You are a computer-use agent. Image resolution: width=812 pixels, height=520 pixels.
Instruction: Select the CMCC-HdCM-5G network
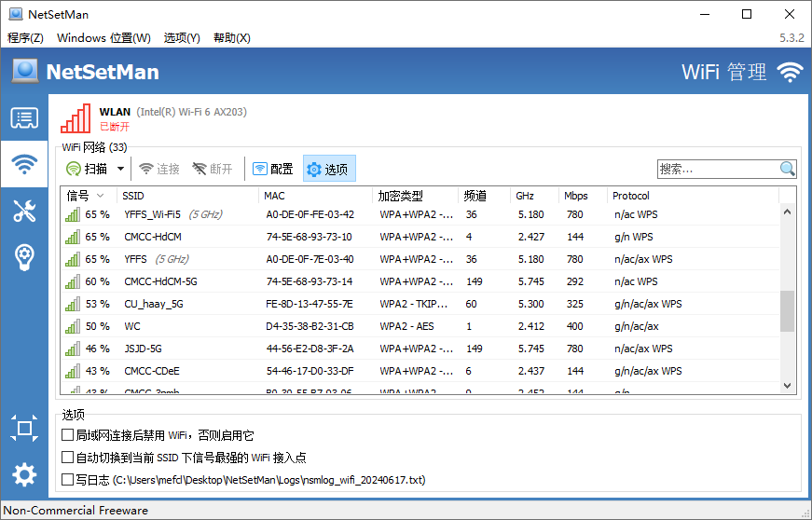(x=420, y=281)
